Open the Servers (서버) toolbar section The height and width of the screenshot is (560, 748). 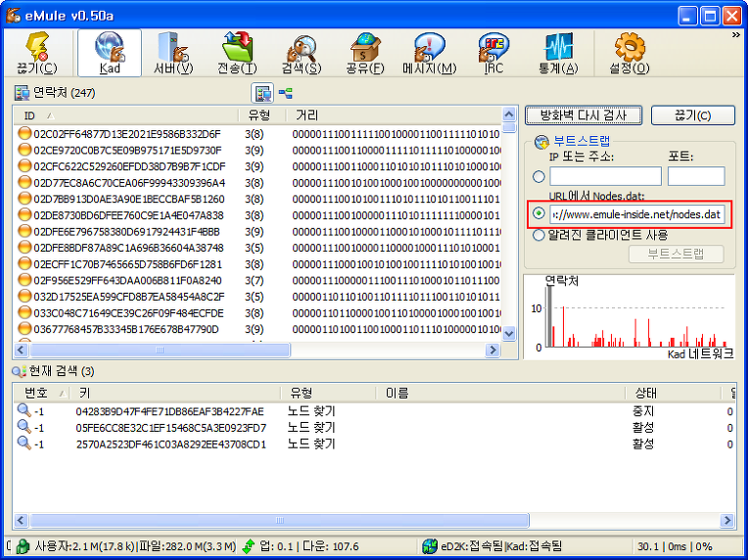(173, 53)
